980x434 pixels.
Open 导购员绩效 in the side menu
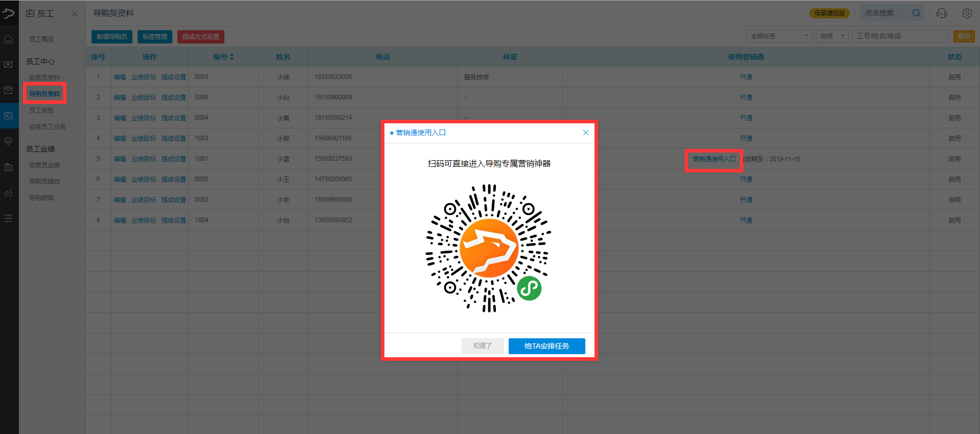[x=44, y=182]
